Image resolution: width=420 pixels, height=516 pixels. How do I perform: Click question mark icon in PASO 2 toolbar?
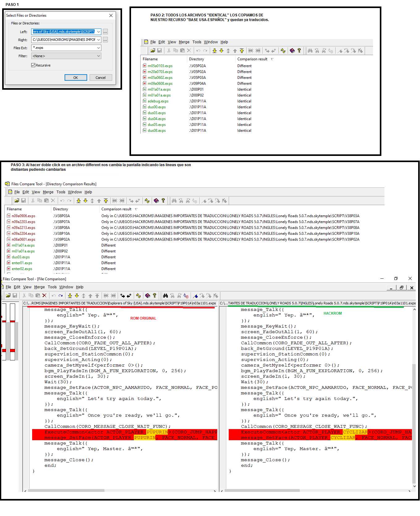[299, 50]
